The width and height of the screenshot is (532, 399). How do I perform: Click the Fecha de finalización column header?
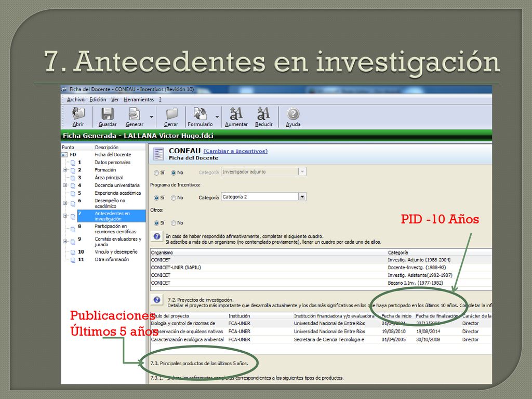coord(437,316)
